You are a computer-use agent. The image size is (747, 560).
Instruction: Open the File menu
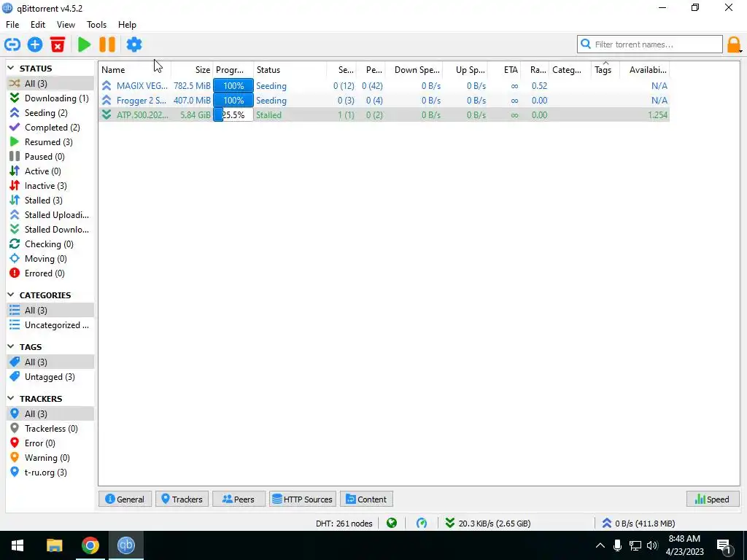point(12,25)
